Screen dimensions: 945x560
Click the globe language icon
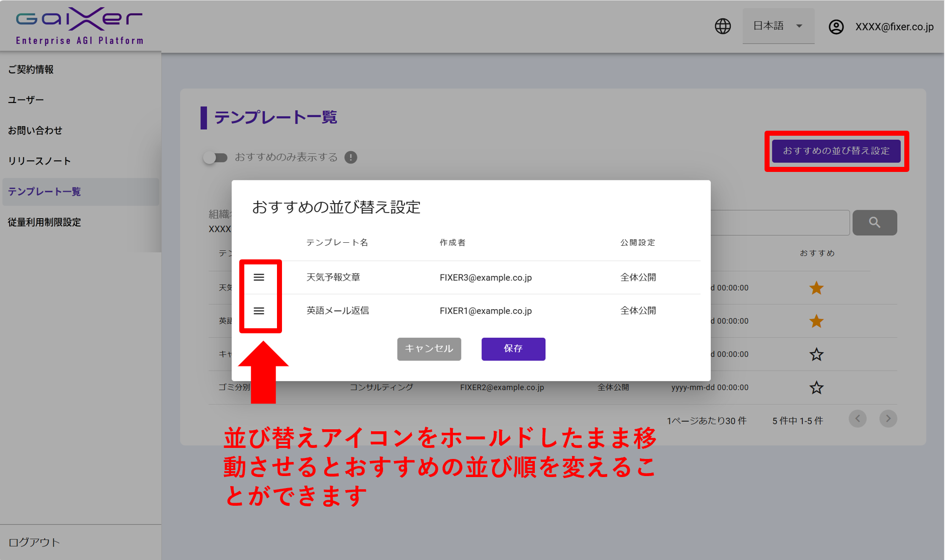(723, 26)
